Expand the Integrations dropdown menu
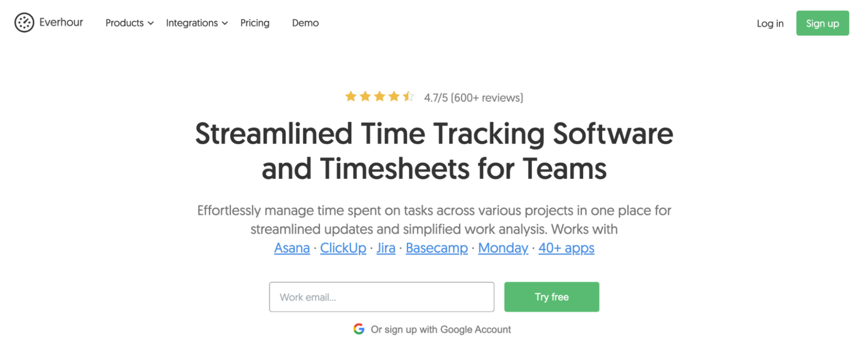This screenshot has width=868, height=349. click(197, 23)
